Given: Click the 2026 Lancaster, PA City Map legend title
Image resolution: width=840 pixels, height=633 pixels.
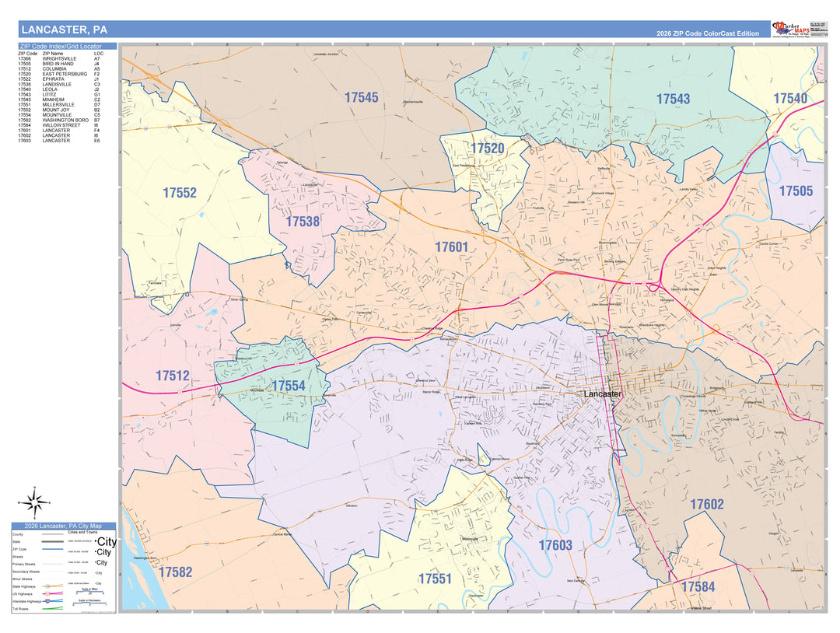Looking at the screenshot, I should pyautogui.click(x=63, y=526).
